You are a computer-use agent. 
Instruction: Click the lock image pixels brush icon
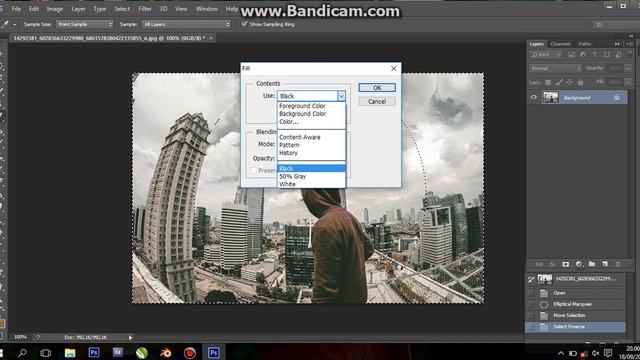pyautogui.click(x=559, y=82)
